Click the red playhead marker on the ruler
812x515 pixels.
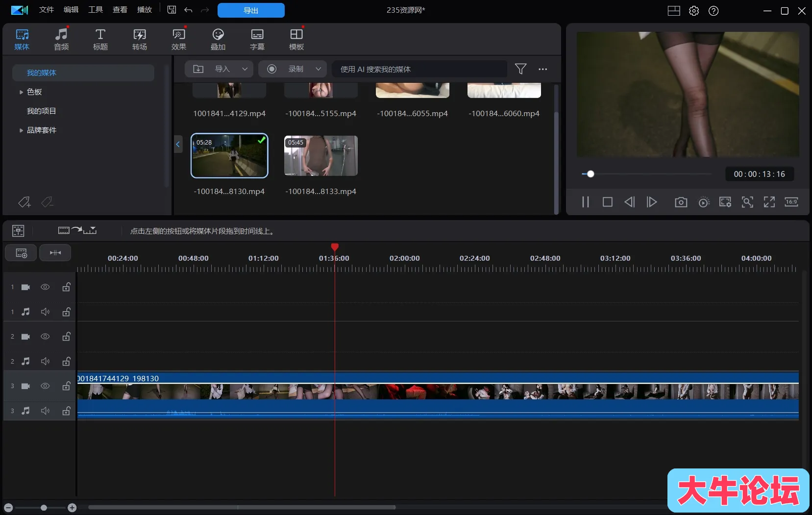pos(335,247)
